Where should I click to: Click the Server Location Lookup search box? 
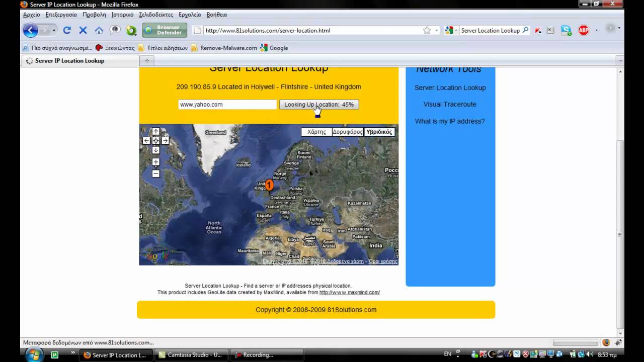click(491, 30)
